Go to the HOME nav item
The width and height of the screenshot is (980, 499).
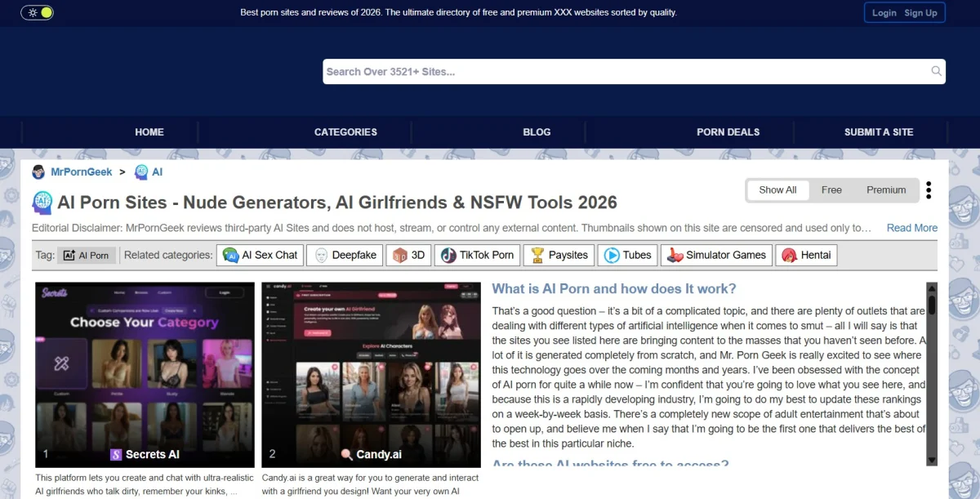click(149, 131)
